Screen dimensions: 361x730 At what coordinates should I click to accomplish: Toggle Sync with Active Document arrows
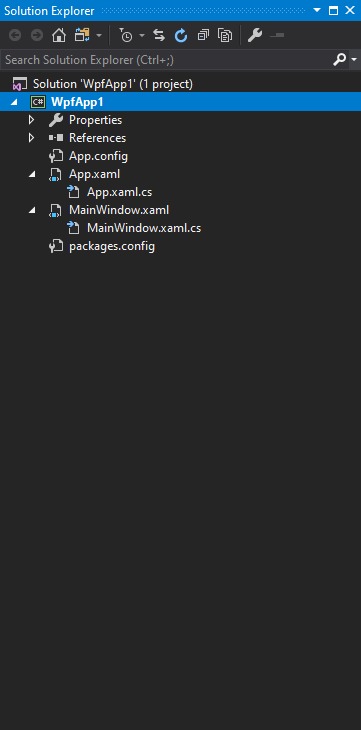coord(159,35)
